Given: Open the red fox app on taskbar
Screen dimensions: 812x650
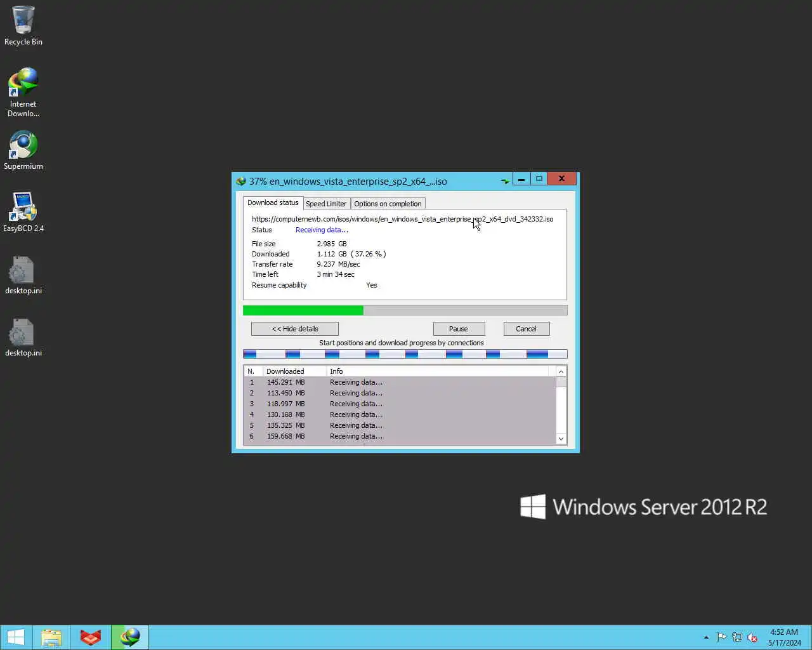Looking at the screenshot, I should tap(91, 637).
